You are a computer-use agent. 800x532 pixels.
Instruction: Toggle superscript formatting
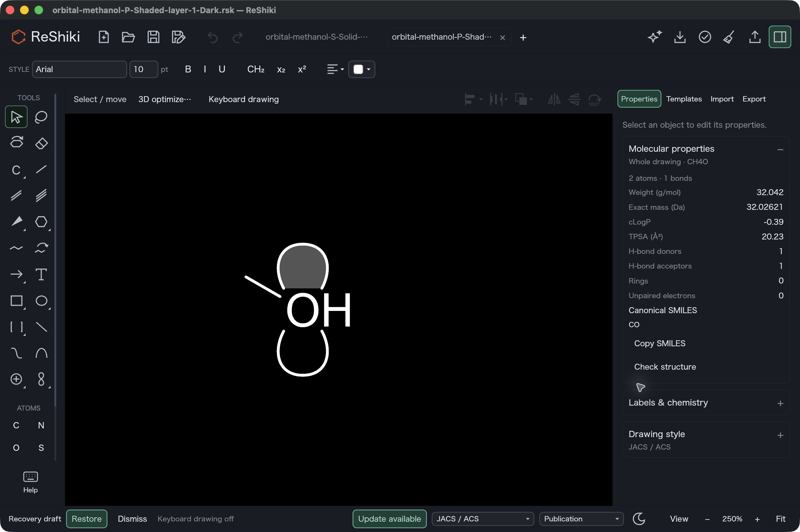click(302, 69)
